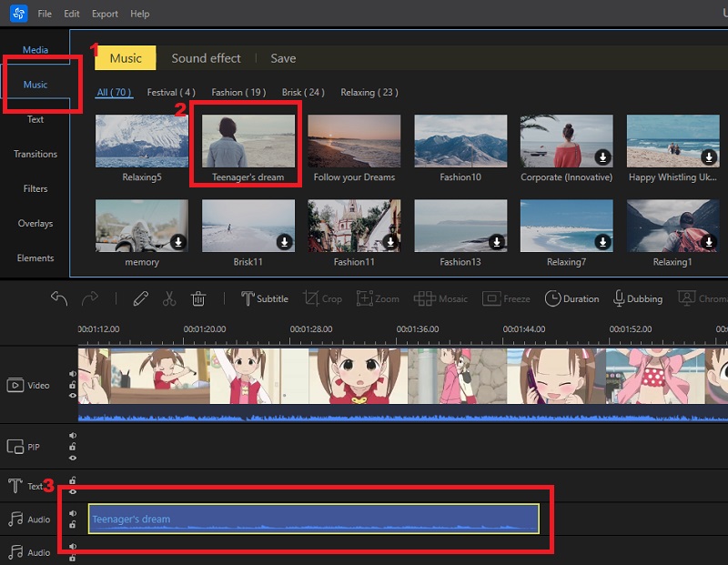Open the Subtitle tool

click(x=264, y=298)
